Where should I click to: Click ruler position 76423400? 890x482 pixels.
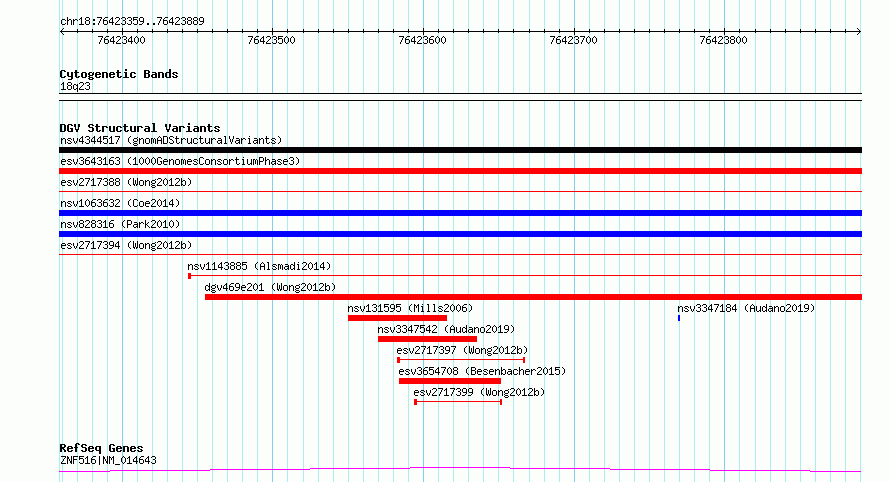coord(121,40)
